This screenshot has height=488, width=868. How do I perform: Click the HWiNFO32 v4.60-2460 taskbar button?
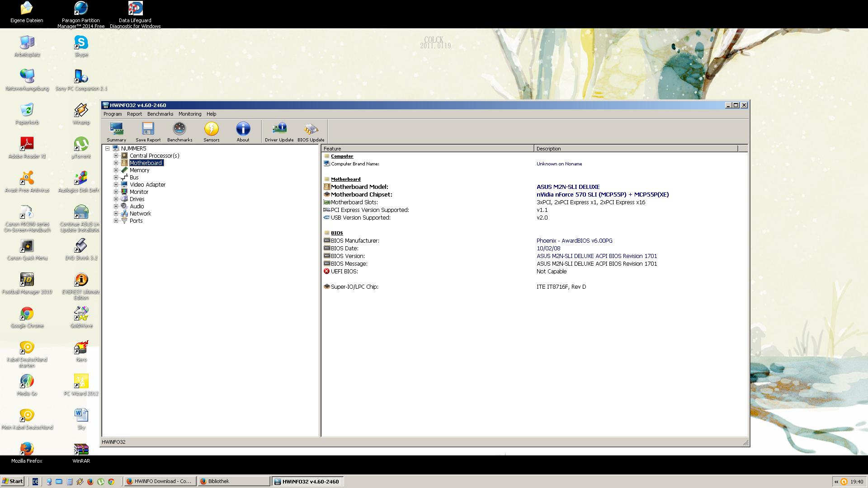(307, 481)
